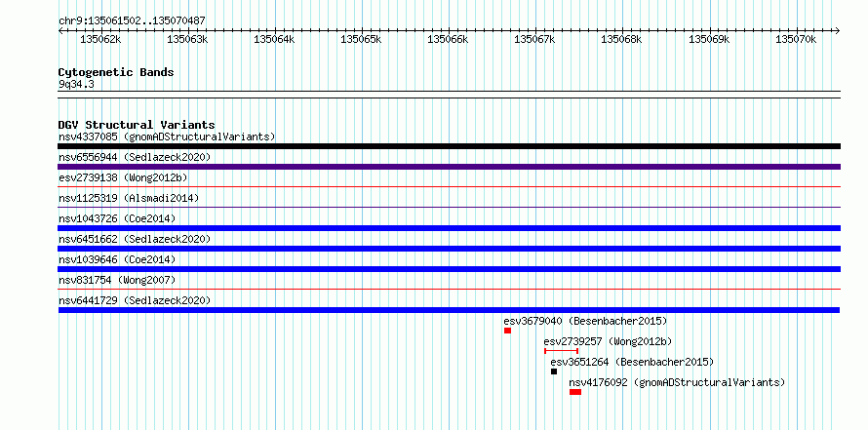Click the DGV Structural Variants track title

click(137, 125)
